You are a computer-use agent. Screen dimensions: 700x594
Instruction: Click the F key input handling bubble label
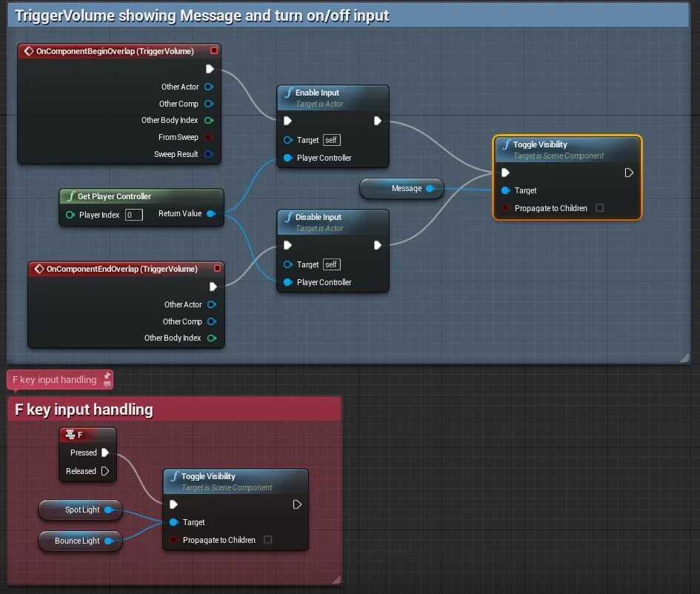55,380
